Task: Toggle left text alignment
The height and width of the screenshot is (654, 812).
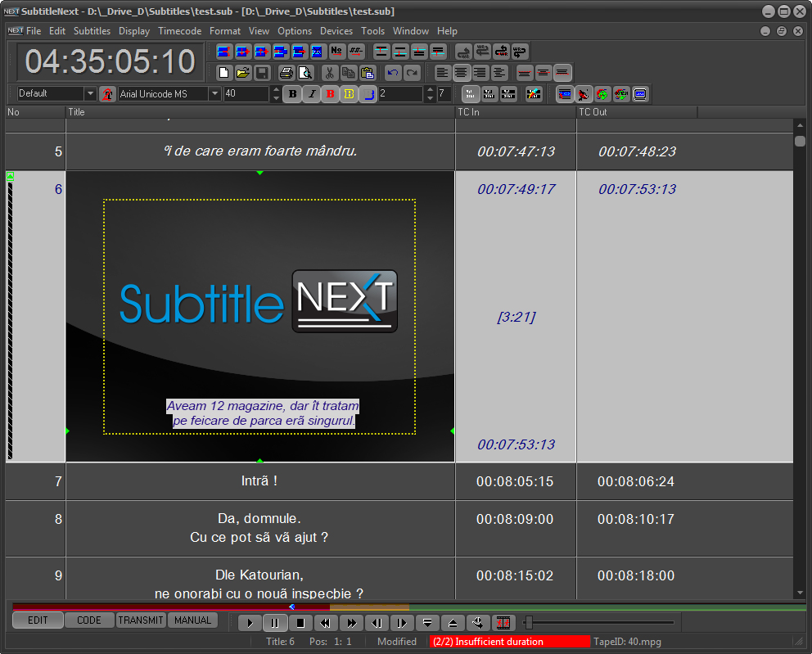Action: (442, 73)
